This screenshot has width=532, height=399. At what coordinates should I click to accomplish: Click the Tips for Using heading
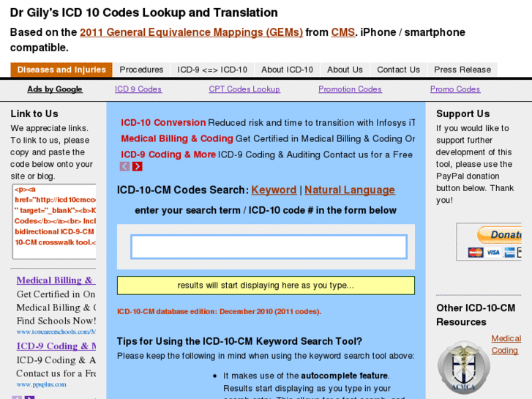(x=239, y=341)
